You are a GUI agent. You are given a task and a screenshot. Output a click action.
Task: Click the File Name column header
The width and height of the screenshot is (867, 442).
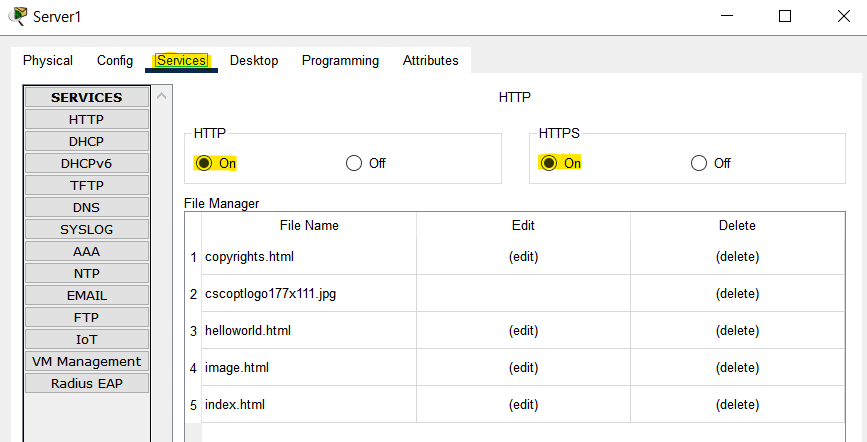[309, 225]
